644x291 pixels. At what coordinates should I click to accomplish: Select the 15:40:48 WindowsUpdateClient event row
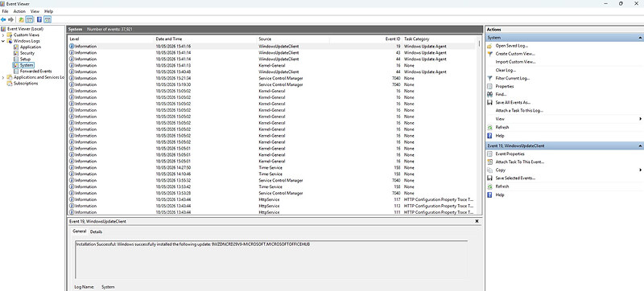tap(272, 72)
